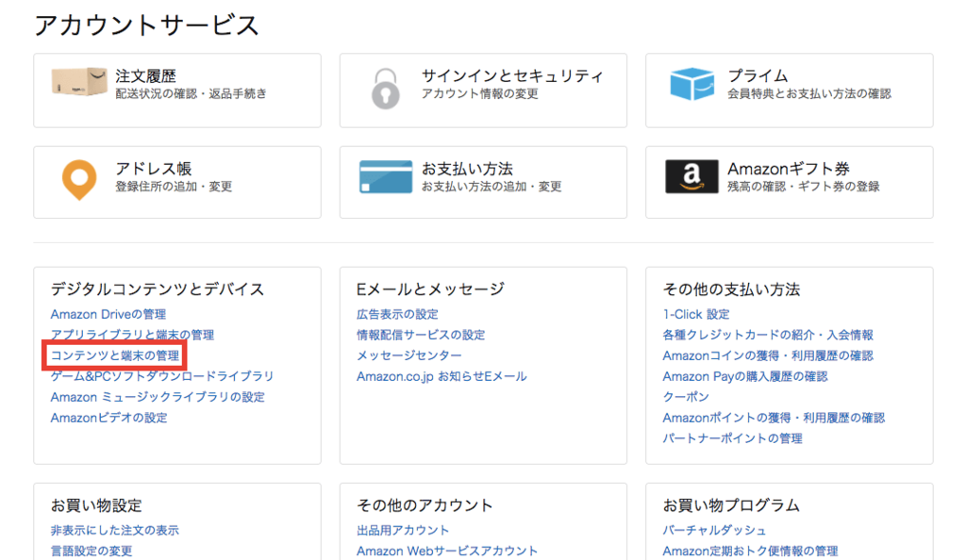
Task: Click the Amazon Driveの管理 link
Action: [x=108, y=315]
